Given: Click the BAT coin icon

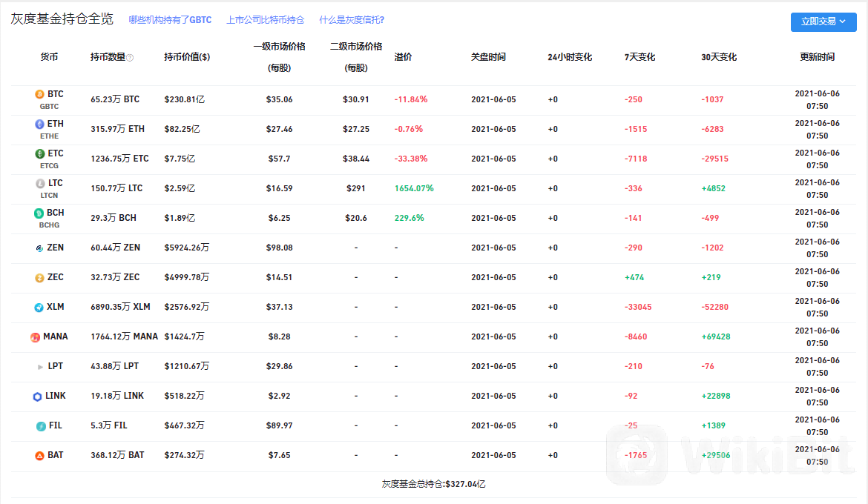Looking at the screenshot, I should coord(39,456).
